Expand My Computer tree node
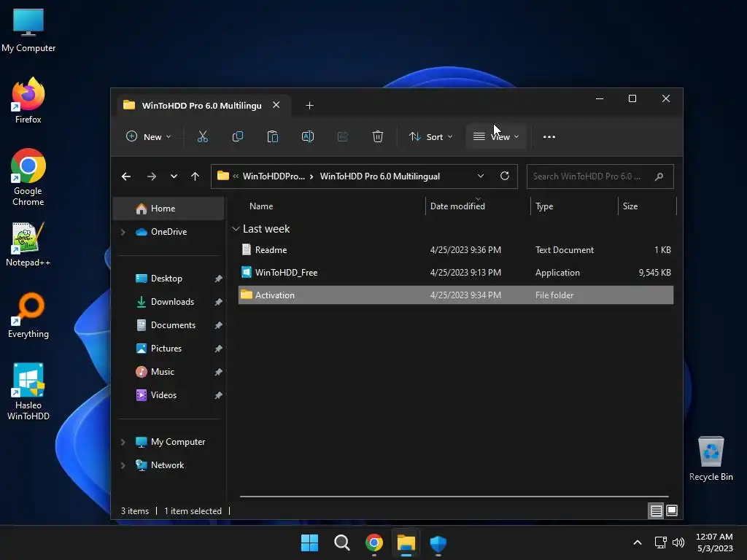The width and height of the screenshot is (747, 560). tap(123, 442)
